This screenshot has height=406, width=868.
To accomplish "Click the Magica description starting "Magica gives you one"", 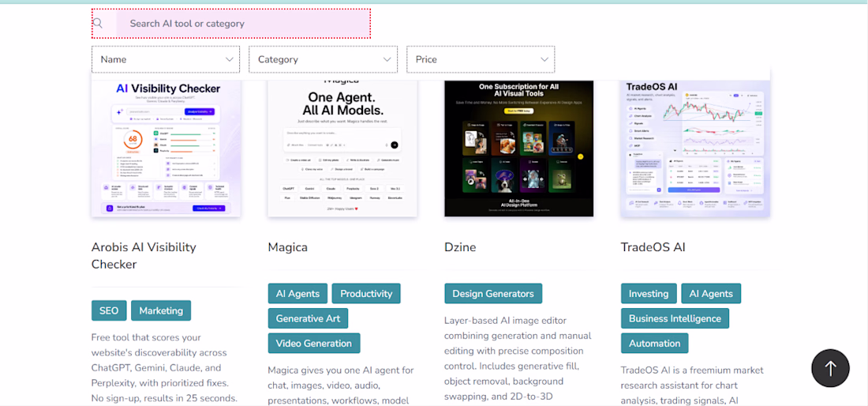I will click(341, 385).
